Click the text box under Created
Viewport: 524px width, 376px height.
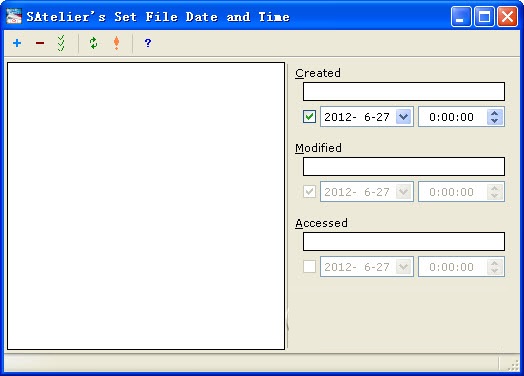pyautogui.click(x=404, y=91)
